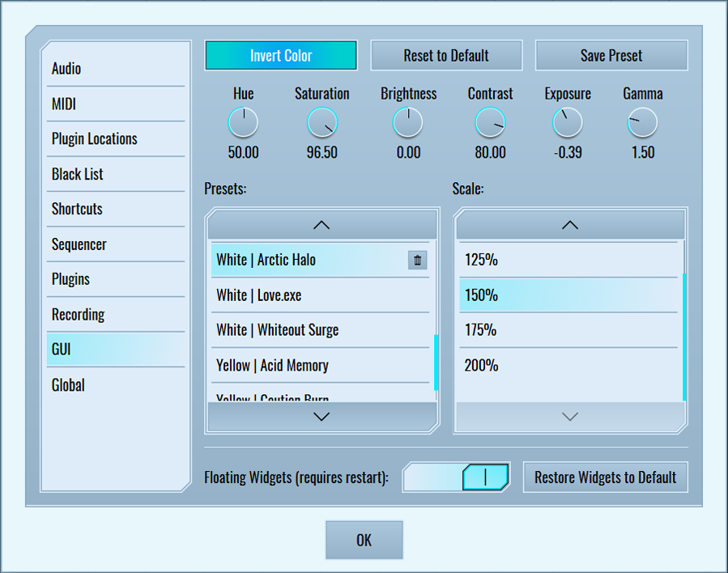728x573 pixels.
Task: Toggle the Invert Color button
Action: coord(281,56)
